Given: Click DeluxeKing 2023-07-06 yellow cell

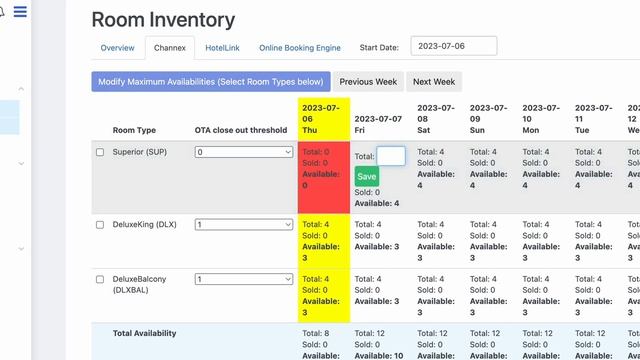Looking at the screenshot, I should point(324,241).
